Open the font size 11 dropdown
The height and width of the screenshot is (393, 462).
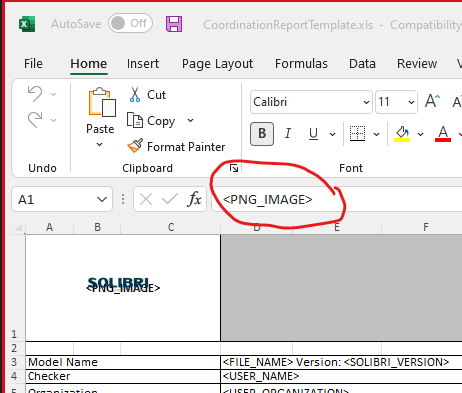[411, 102]
